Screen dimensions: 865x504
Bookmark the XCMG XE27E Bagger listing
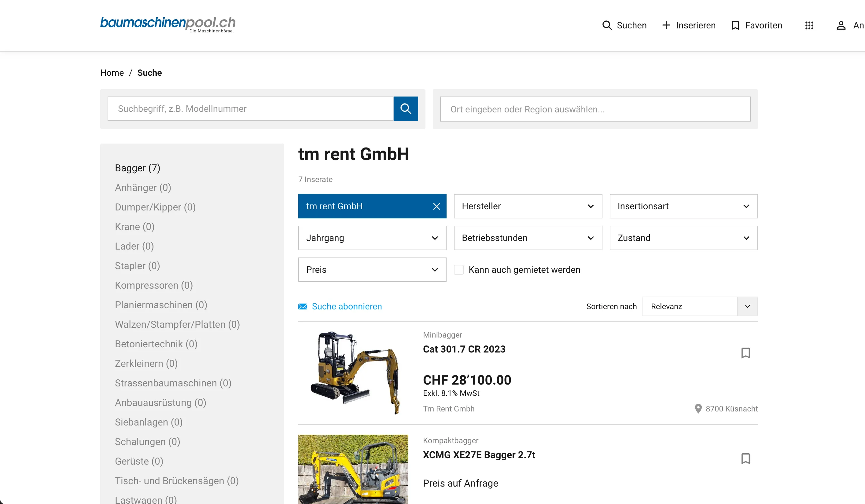tap(745, 459)
